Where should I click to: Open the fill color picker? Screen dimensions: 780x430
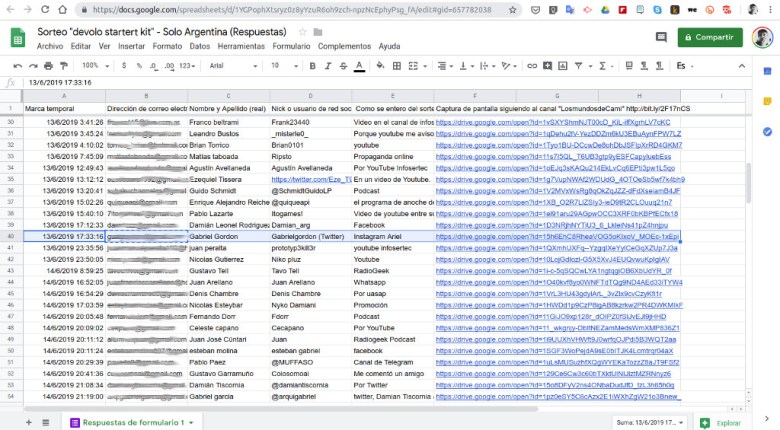[381, 66]
